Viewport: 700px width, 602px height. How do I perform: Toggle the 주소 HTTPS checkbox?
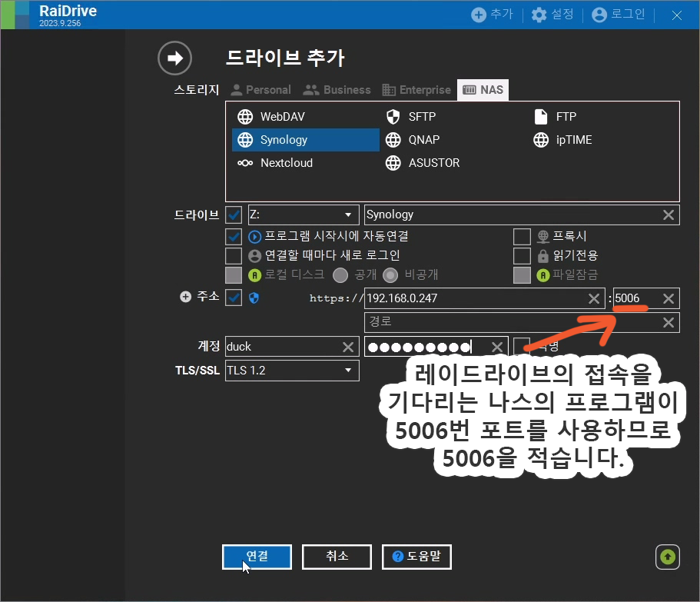[234, 298]
